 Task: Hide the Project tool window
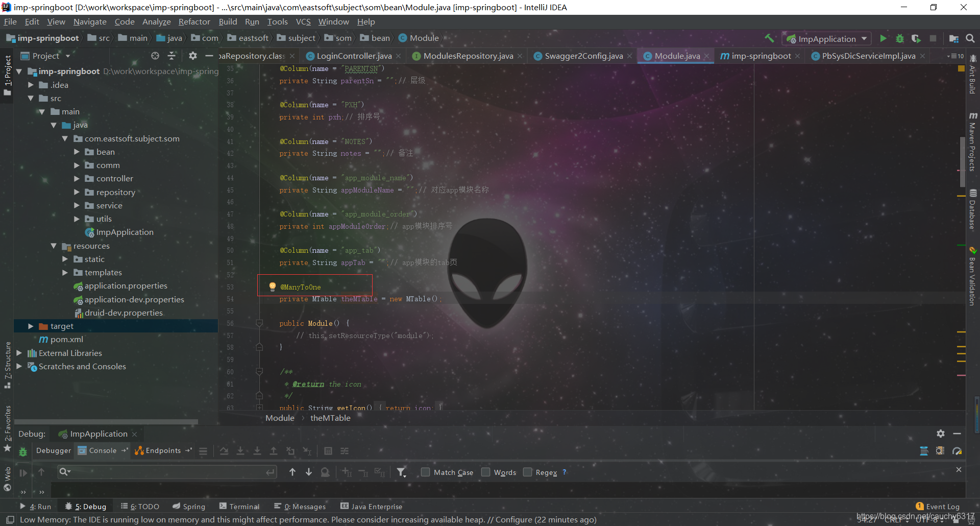point(209,56)
